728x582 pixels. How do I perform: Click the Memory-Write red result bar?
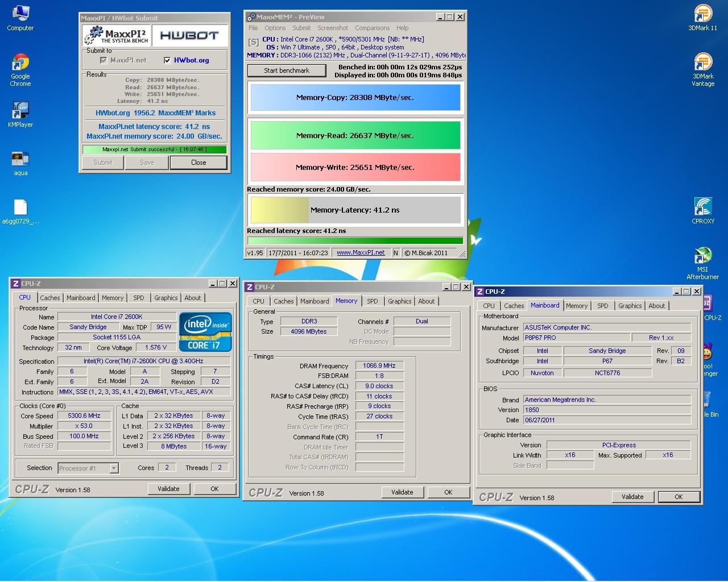click(355, 167)
